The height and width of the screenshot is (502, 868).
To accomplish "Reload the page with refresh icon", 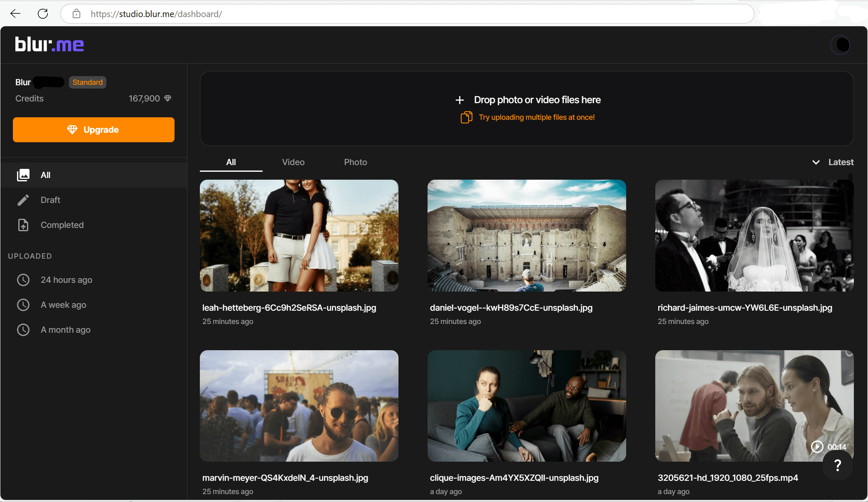I will point(43,14).
